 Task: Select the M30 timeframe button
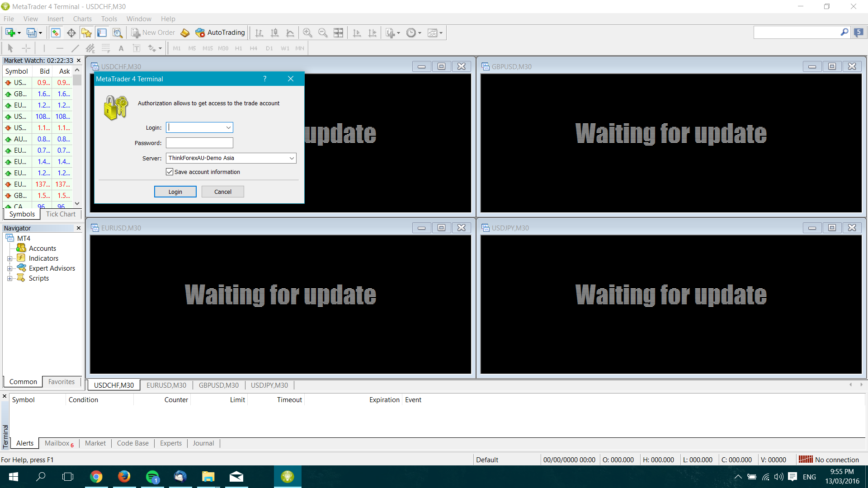(223, 48)
